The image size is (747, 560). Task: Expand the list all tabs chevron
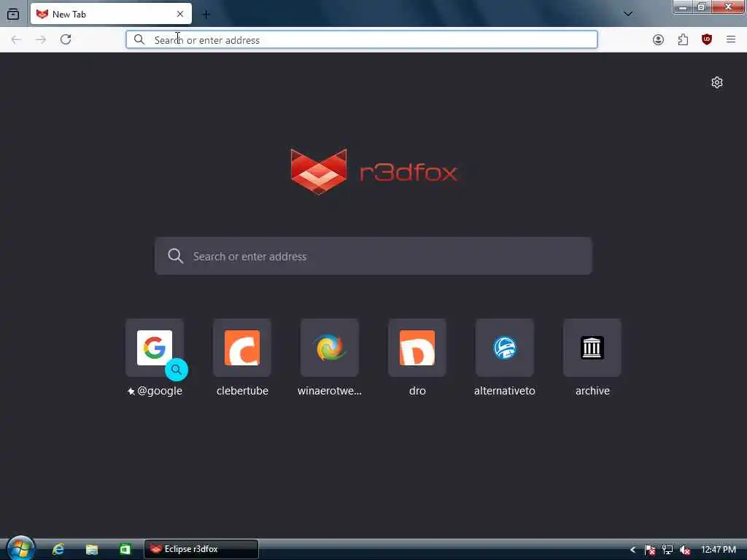click(628, 14)
